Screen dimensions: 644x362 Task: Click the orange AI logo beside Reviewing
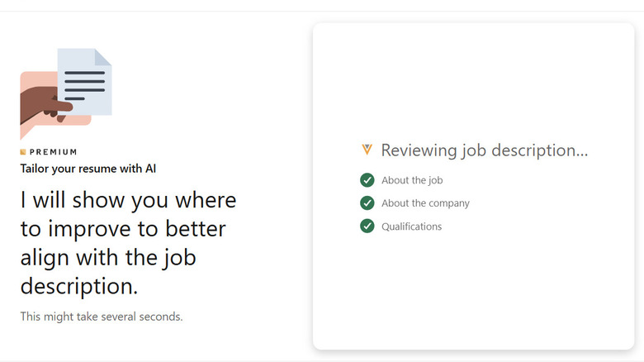(x=367, y=150)
